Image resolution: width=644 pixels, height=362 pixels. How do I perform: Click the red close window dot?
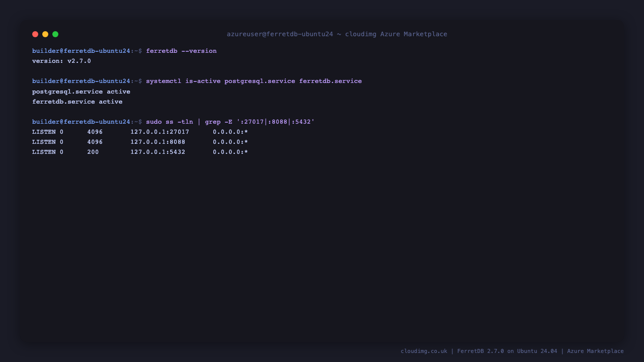pyautogui.click(x=35, y=34)
